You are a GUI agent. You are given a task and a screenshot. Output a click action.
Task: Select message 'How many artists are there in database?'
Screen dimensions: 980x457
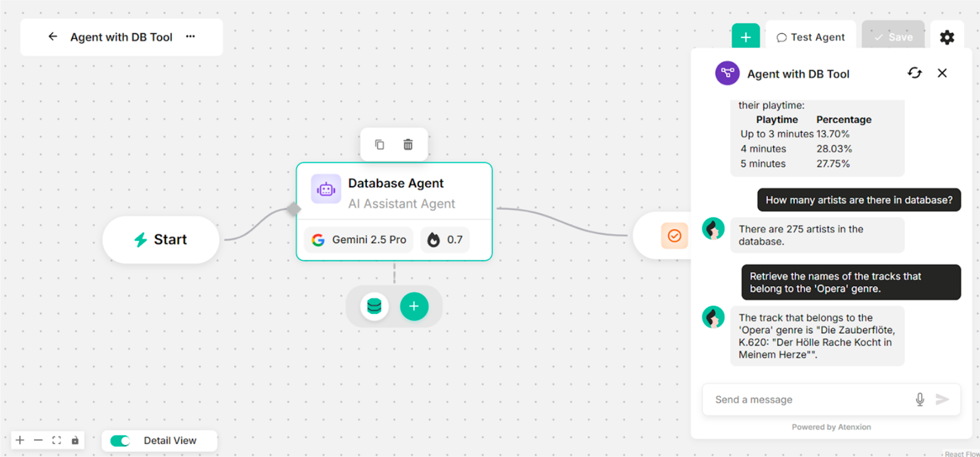859,200
